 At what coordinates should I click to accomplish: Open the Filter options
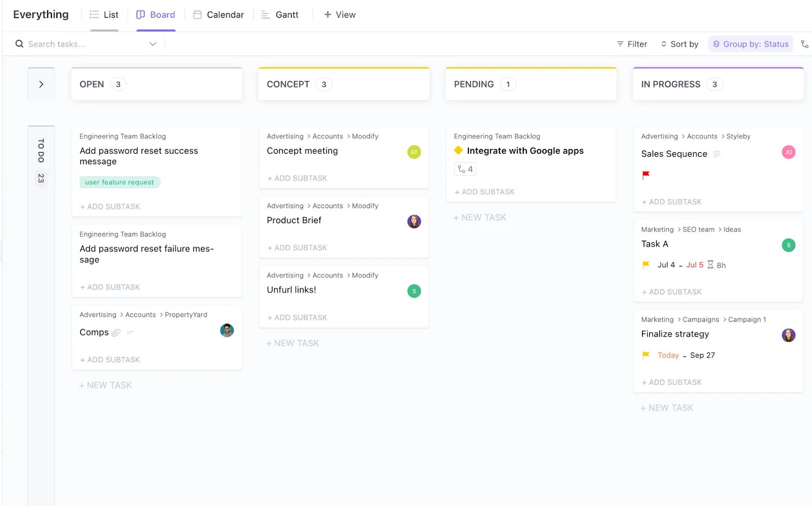[632, 44]
